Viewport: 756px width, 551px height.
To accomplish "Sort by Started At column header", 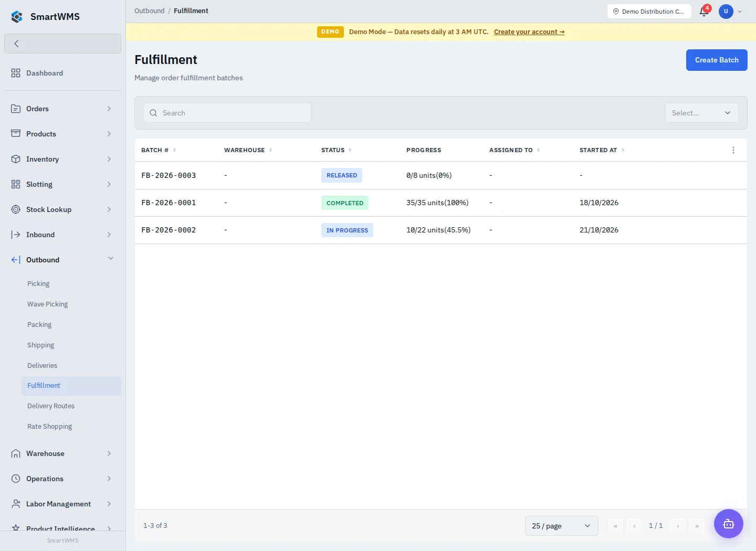I will [x=602, y=150].
